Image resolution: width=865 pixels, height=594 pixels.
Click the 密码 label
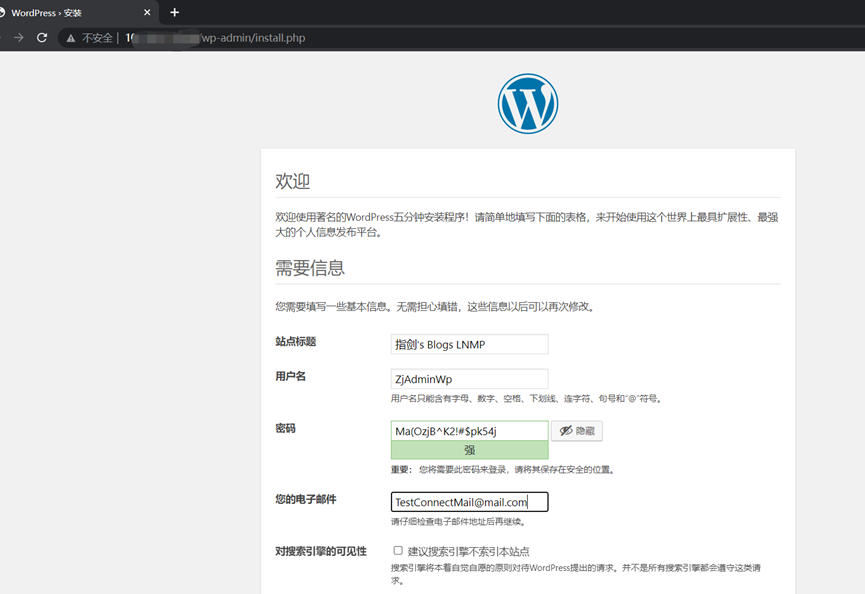coord(285,428)
